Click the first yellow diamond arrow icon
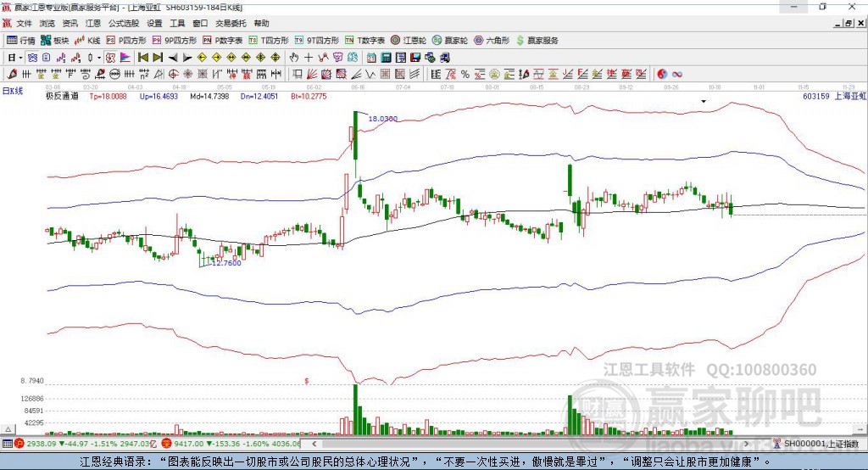 point(202,58)
